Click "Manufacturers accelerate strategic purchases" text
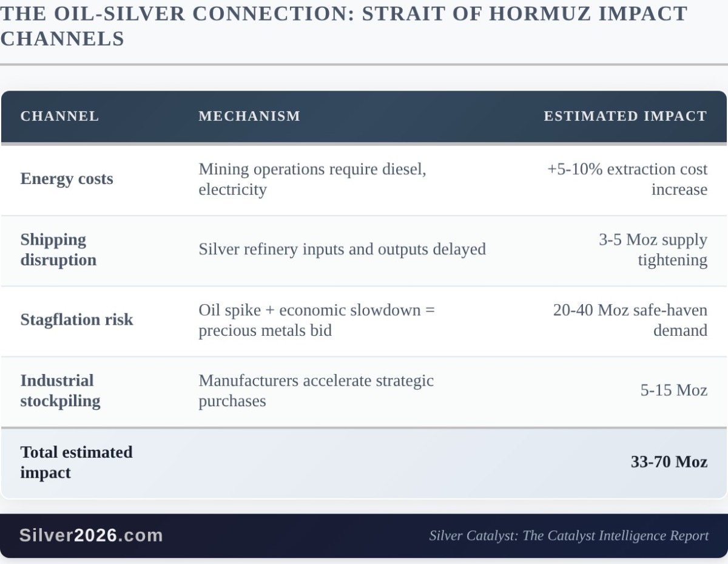 pyautogui.click(x=316, y=390)
